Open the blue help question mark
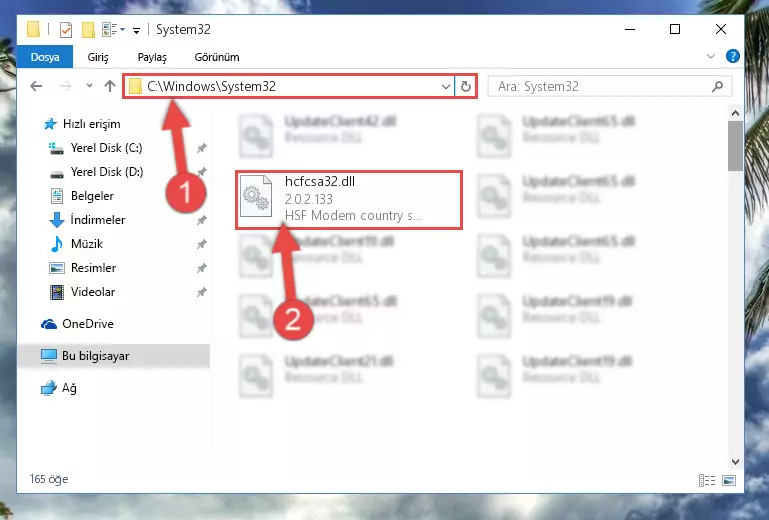Screen dimensions: 769x520 732,56
